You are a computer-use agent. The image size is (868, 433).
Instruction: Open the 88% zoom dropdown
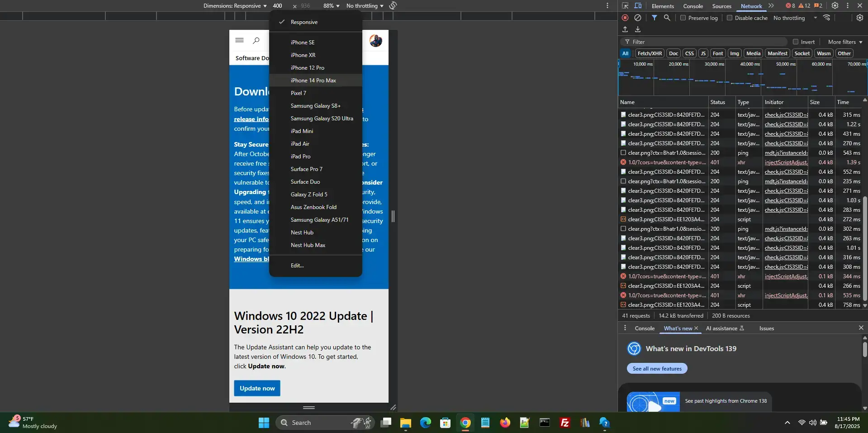[331, 6]
